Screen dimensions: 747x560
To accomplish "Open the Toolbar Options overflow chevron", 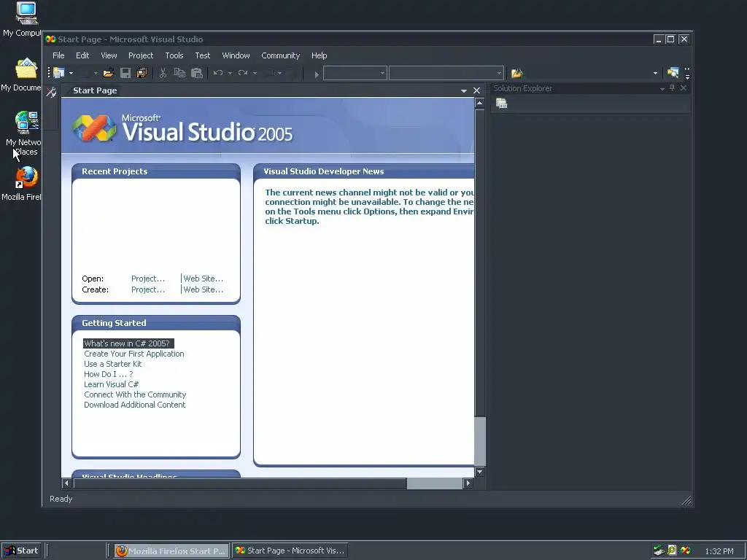I will point(687,73).
